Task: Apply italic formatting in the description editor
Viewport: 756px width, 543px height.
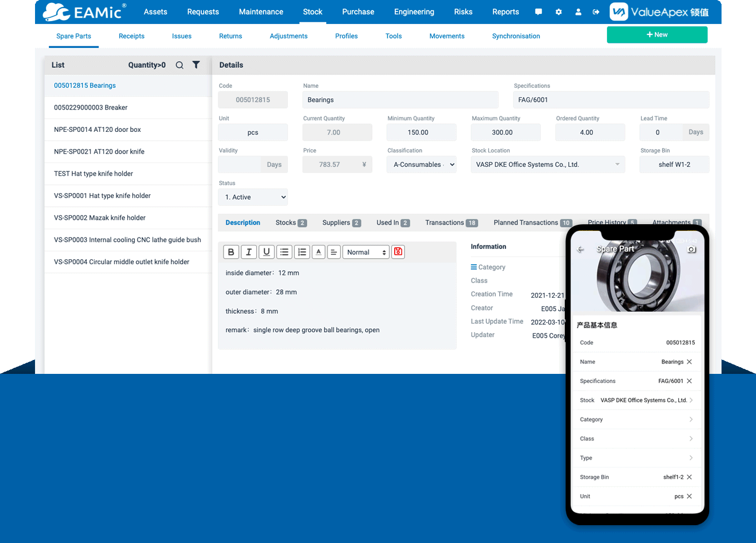Action: pos(249,251)
